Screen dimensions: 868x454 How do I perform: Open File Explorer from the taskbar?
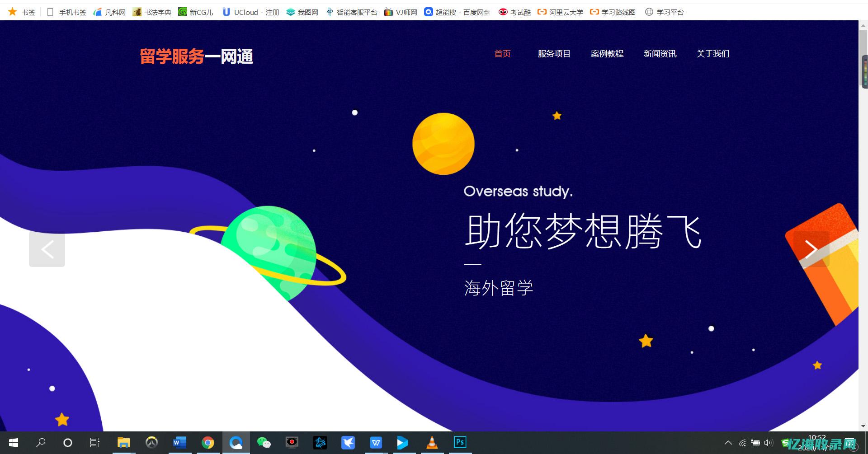point(123,443)
